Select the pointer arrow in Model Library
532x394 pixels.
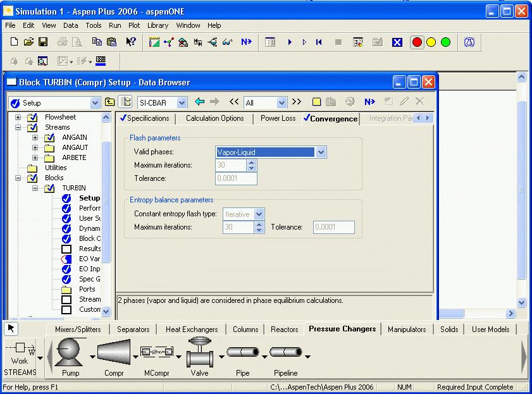point(11,328)
